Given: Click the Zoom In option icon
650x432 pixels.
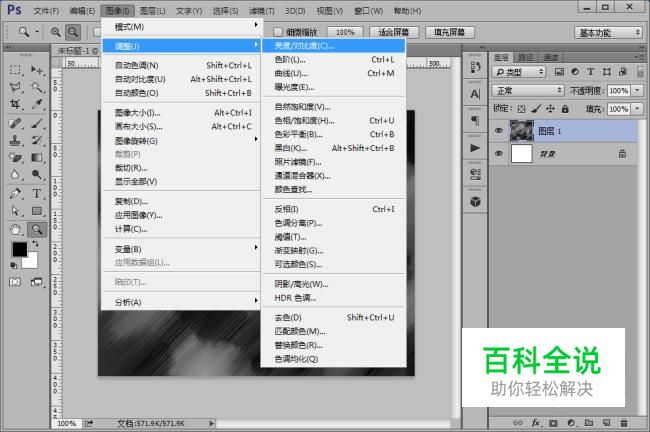Looking at the screenshot, I should (56, 32).
